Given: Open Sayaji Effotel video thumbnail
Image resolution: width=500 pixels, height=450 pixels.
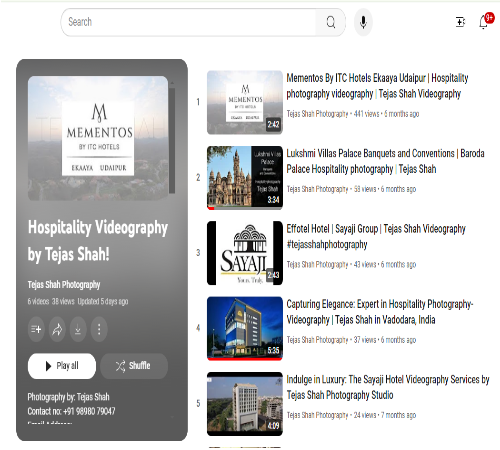Looking at the screenshot, I should (x=245, y=253).
